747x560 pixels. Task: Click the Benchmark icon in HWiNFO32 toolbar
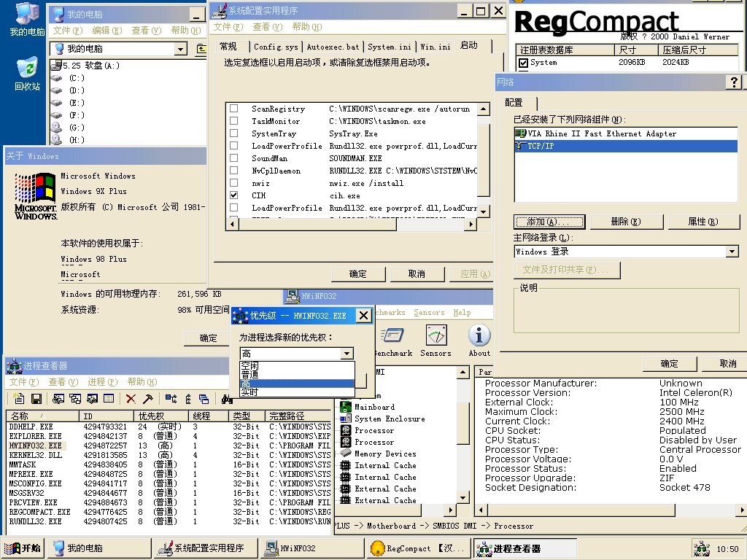pyautogui.click(x=393, y=341)
